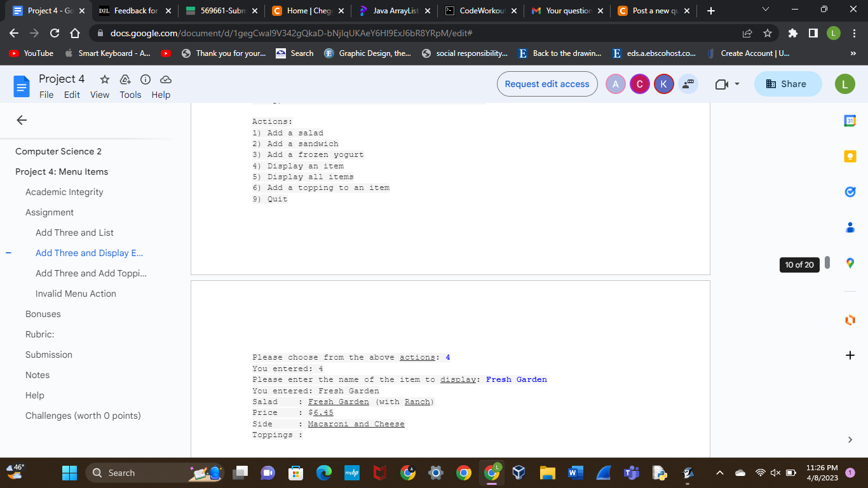Click the document scrollbar thumb

point(827,263)
